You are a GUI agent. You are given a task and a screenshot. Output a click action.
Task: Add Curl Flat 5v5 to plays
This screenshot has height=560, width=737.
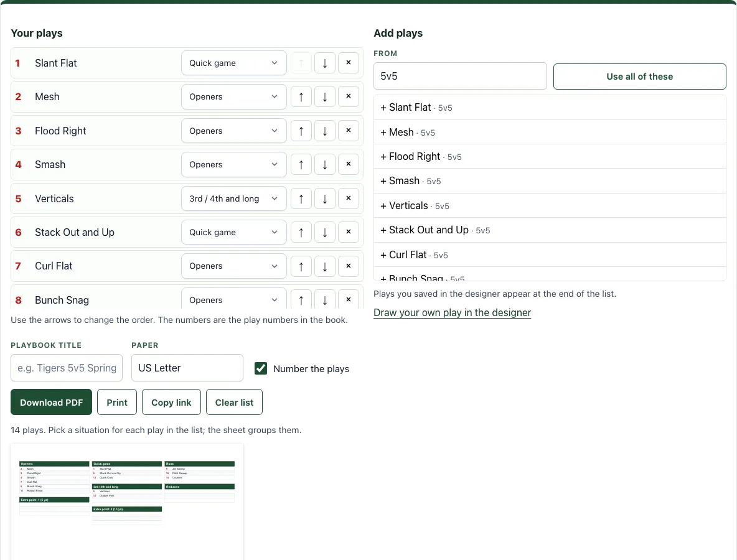tap(550, 254)
